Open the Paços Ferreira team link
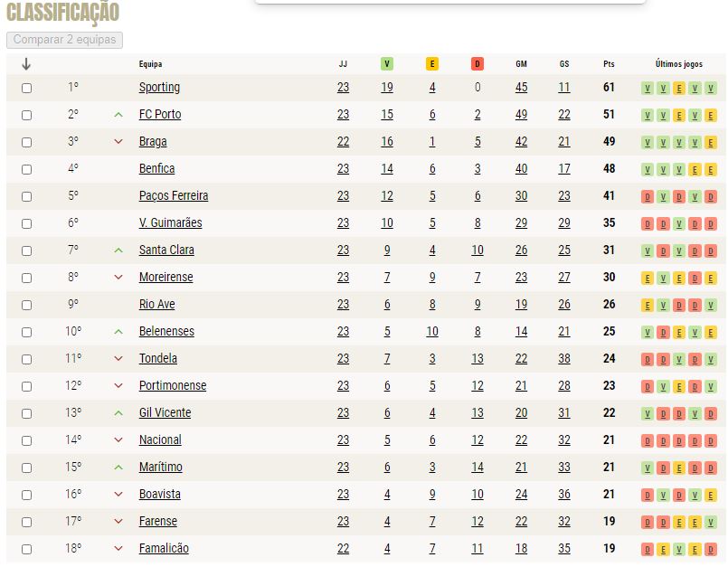728x567 pixels. point(174,195)
